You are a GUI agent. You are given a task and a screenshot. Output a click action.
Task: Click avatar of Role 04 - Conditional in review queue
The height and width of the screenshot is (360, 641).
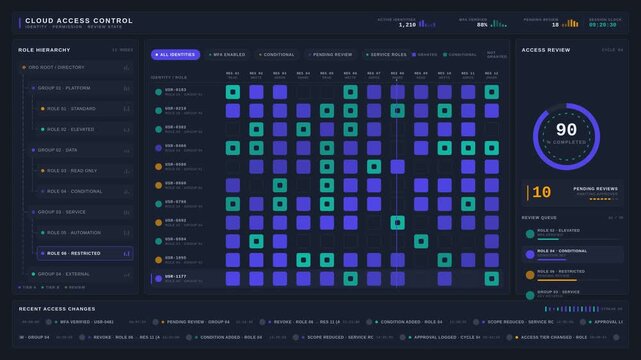(530, 254)
